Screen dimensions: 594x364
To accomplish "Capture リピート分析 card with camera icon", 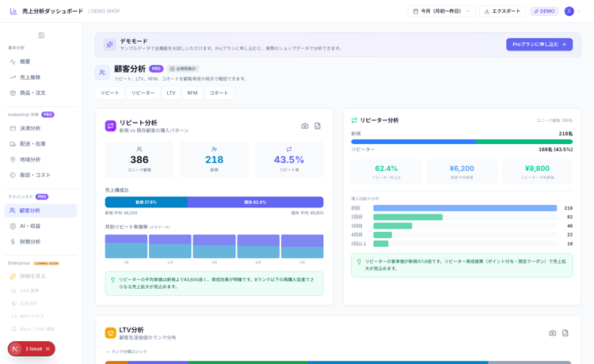I will [305, 126].
